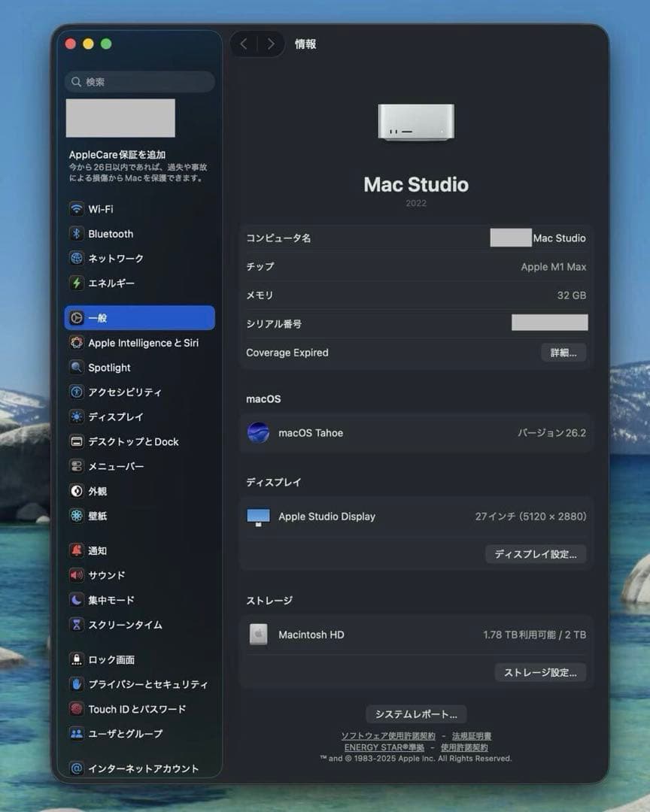Select the 一般 sidebar item
650x812 pixels.
click(x=96, y=317)
